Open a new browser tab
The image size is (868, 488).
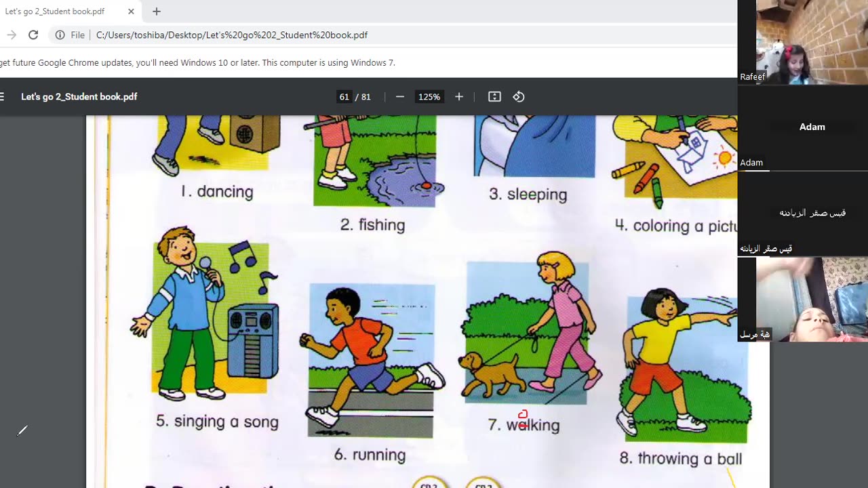point(157,12)
